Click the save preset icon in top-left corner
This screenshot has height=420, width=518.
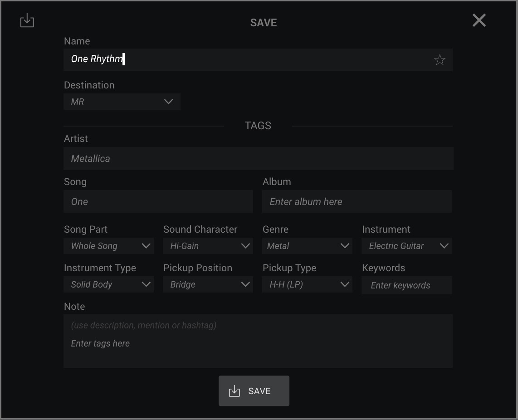coord(27,20)
